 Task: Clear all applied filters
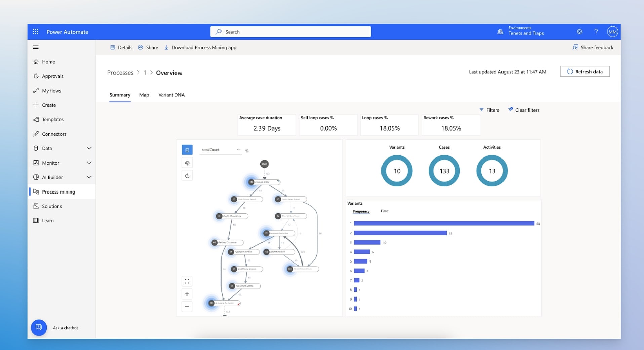[524, 110]
